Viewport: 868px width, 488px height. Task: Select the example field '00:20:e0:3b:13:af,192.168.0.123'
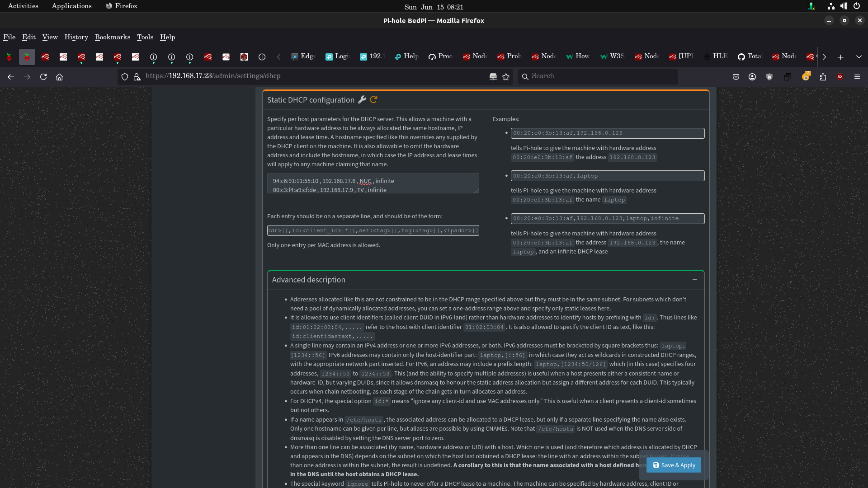pyautogui.click(x=608, y=133)
